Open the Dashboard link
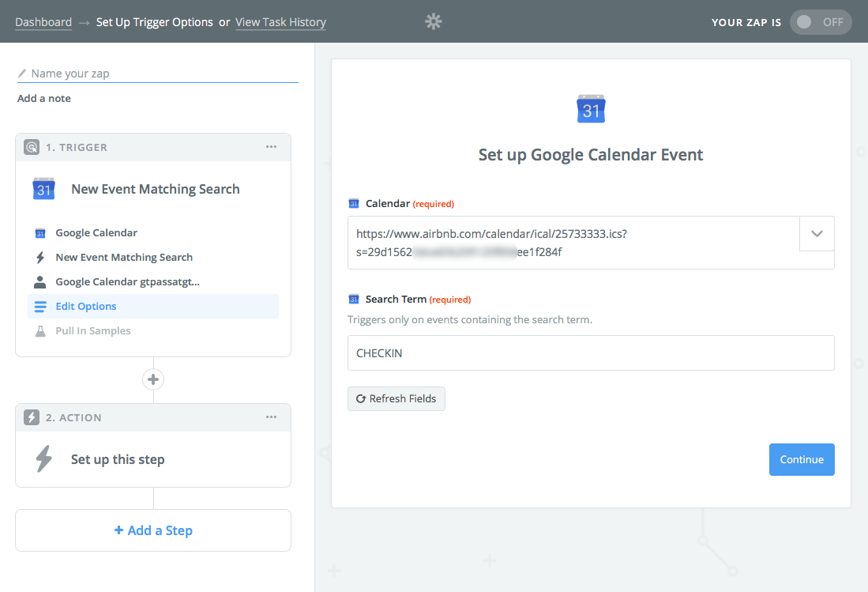868x592 pixels. 43,22
